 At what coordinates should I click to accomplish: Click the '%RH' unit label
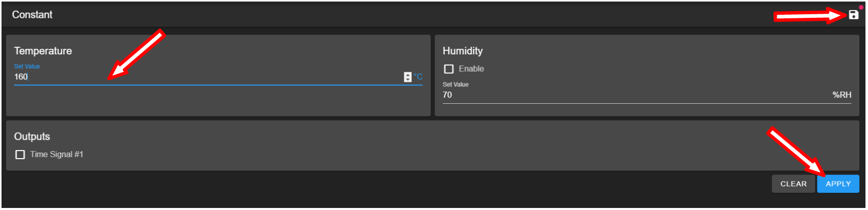(842, 95)
